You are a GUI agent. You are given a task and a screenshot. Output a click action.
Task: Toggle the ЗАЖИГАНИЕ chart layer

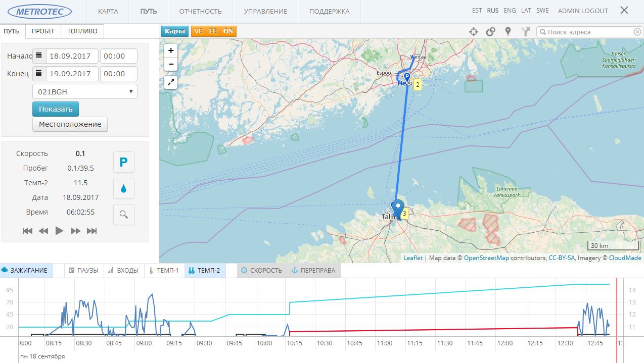click(25, 271)
